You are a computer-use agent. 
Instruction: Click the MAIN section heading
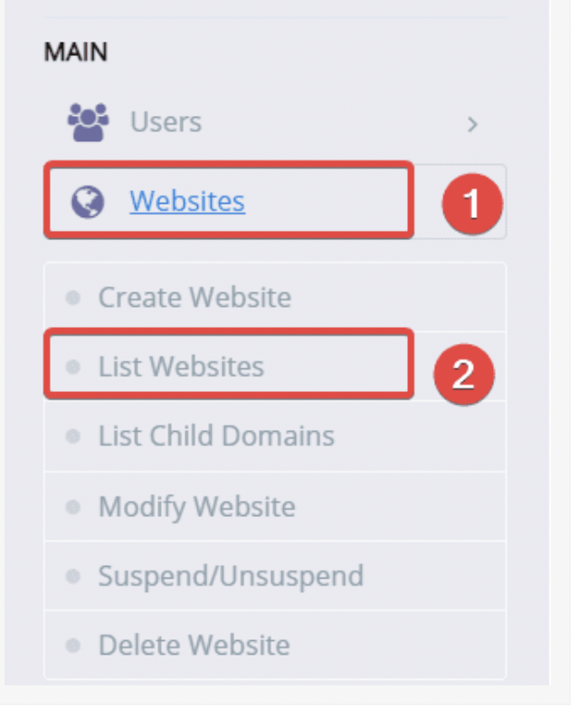click(x=76, y=52)
